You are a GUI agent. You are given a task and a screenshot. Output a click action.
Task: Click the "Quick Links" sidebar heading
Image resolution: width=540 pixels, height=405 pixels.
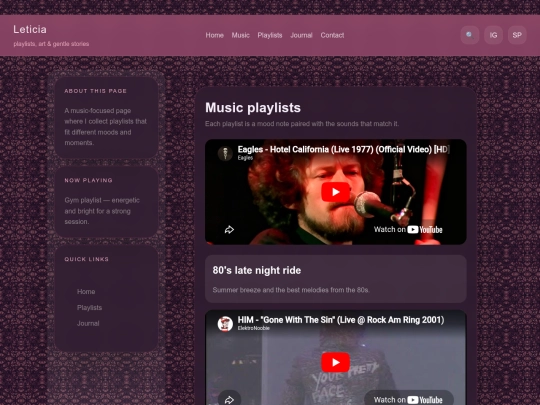[x=86, y=259]
